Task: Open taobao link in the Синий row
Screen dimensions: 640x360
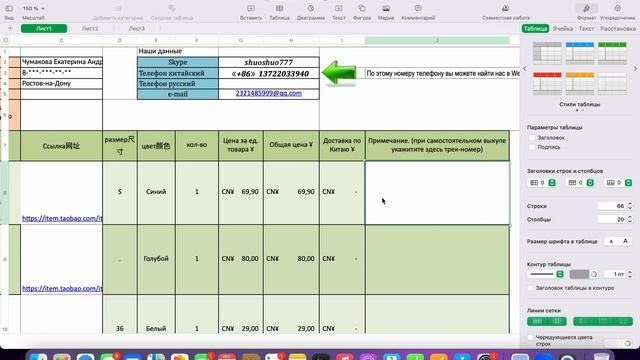Action: 62,218
